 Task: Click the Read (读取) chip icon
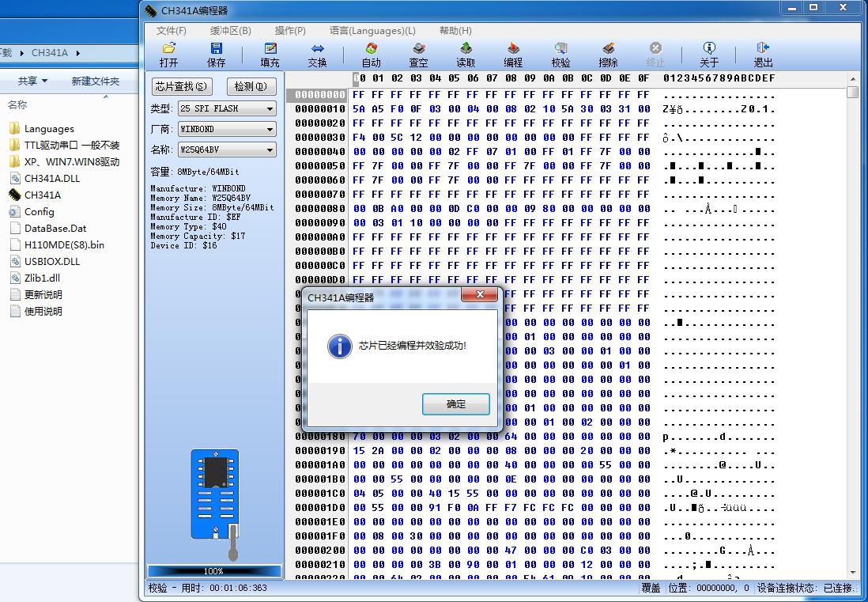pos(466,49)
